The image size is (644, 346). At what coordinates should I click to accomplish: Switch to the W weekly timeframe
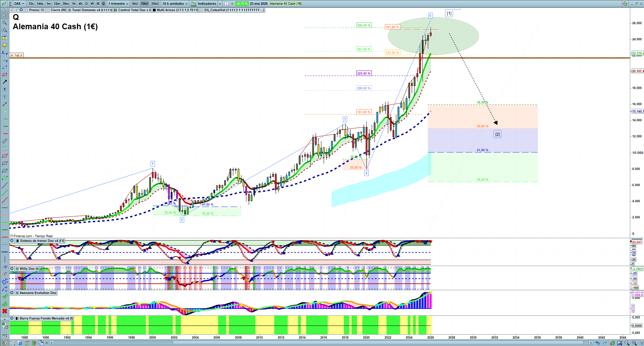pyautogui.click(x=92, y=4)
